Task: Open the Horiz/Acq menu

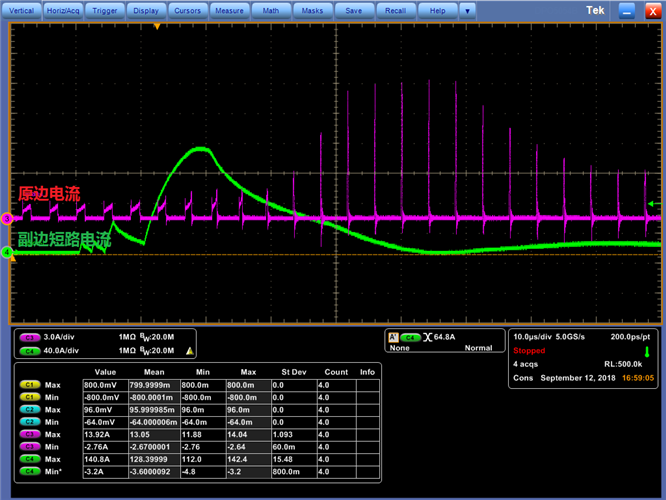Action: (62, 10)
